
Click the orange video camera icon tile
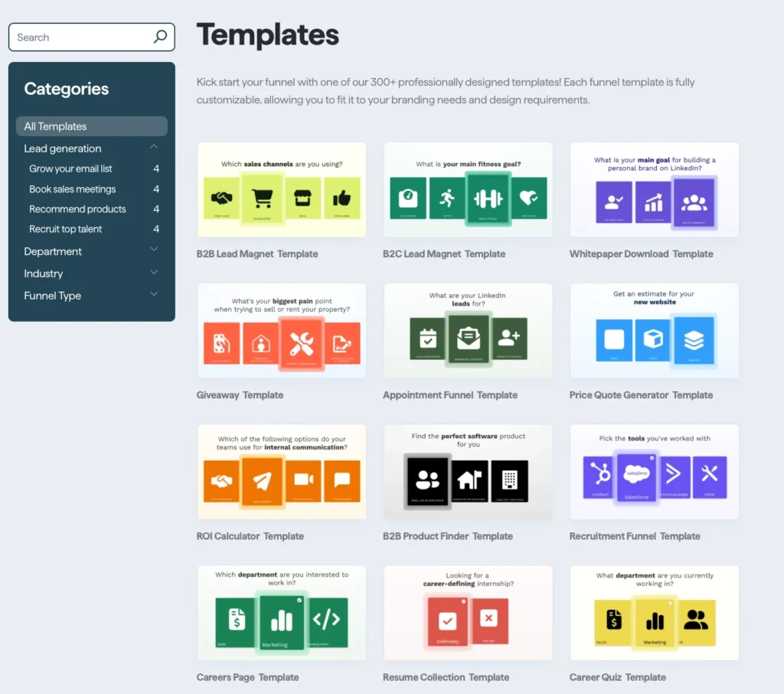[x=303, y=481]
